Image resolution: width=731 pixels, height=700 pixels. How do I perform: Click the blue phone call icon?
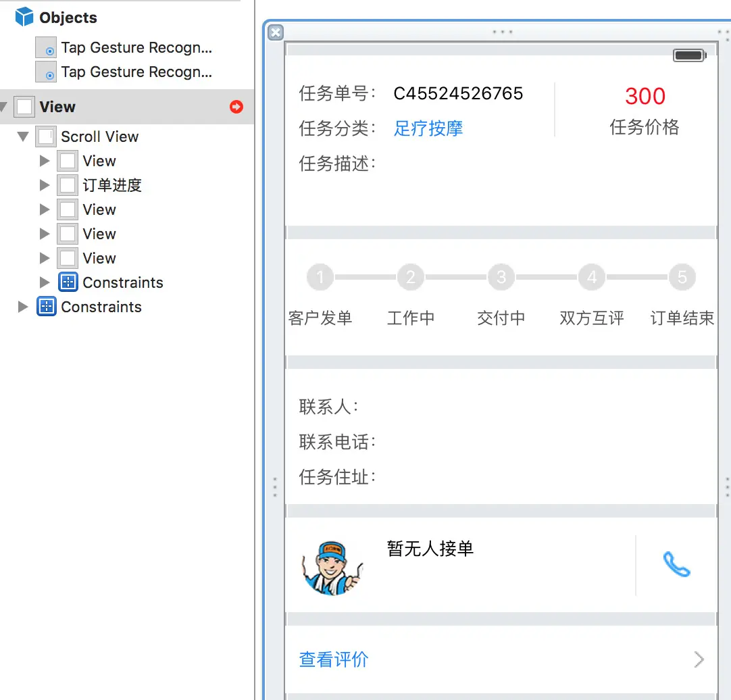click(x=676, y=564)
